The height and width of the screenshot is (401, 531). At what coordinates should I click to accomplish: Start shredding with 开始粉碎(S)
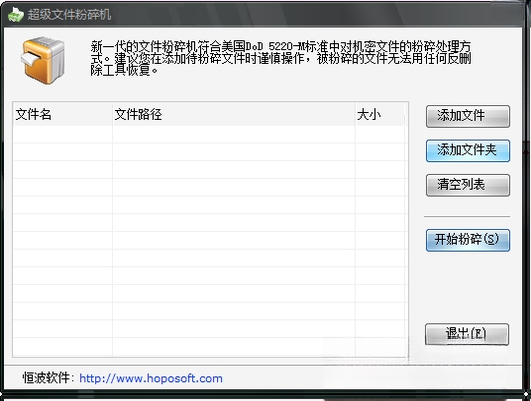click(x=468, y=240)
